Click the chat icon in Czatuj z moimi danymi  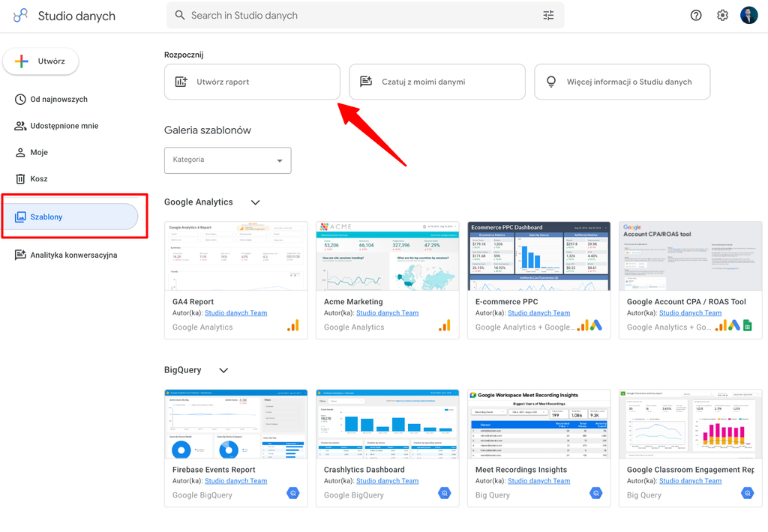click(366, 82)
